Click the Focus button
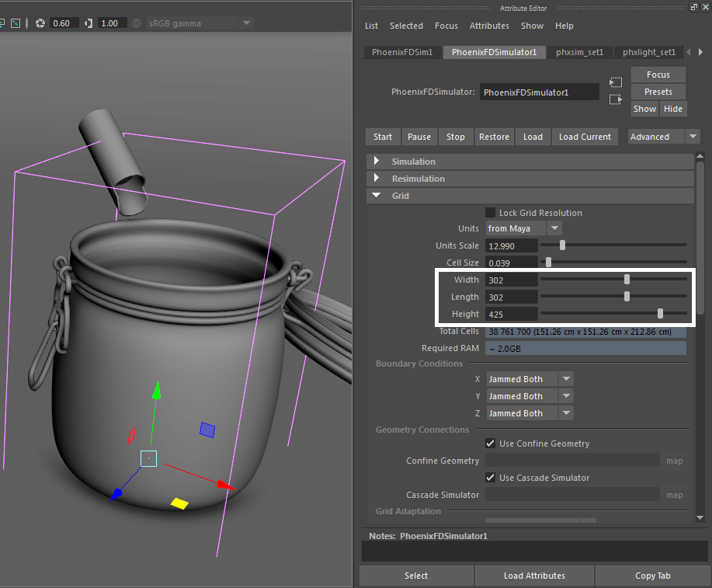Viewport: 712px width, 588px height. pyautogui.click(x=658, y=75)
